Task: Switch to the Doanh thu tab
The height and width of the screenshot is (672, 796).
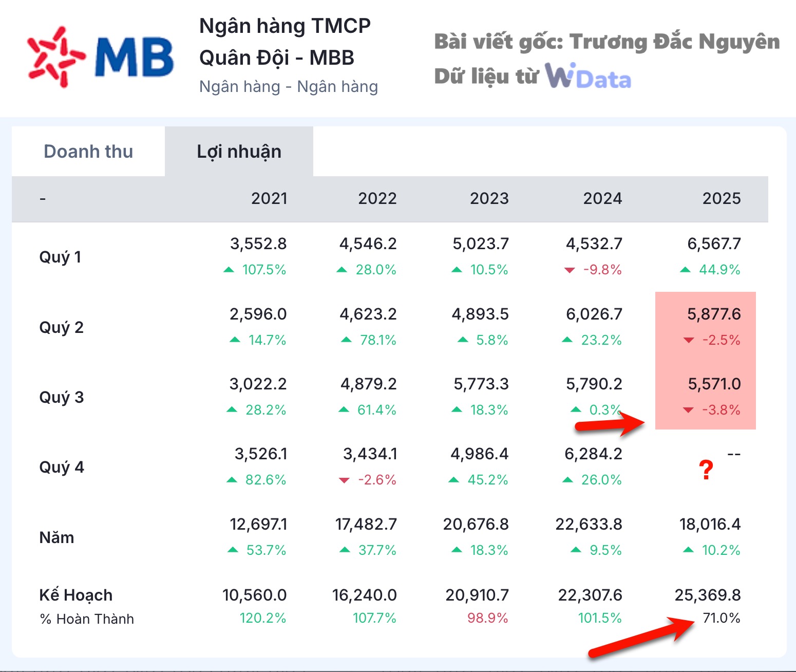Action: 88,152
